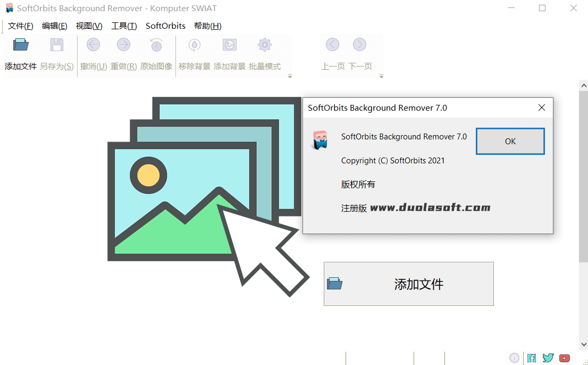The image size is (588, 365).
Task: Expand the page navigation toolbar overflow arrow
Action: click(381, 77)
